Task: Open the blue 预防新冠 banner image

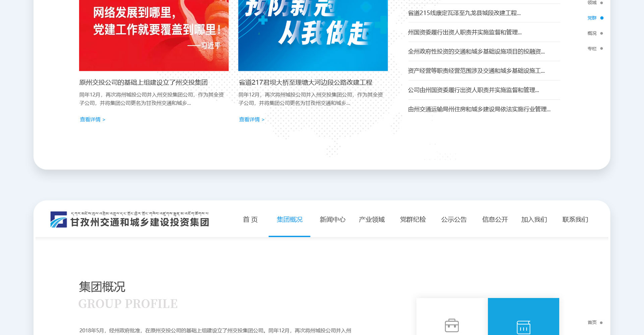Action: point(313,35)
